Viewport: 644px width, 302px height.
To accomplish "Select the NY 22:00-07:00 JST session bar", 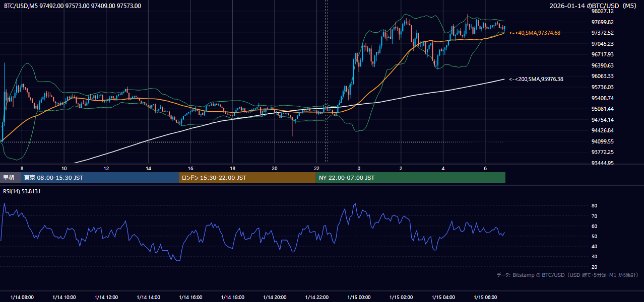I will point(410,178).
